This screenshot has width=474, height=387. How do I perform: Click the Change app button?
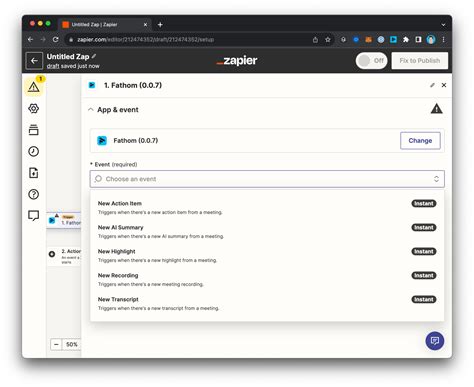[420, 141]
